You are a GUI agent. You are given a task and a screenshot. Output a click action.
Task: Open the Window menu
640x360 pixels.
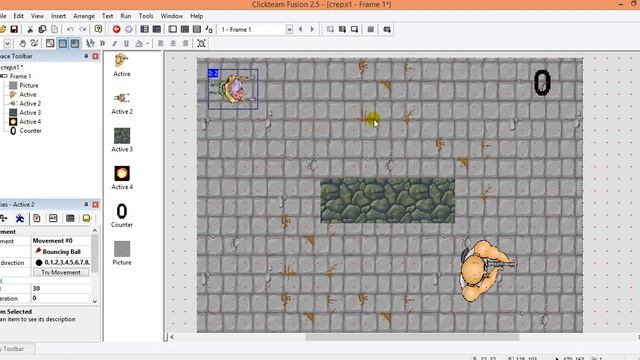tap(171, 16)
